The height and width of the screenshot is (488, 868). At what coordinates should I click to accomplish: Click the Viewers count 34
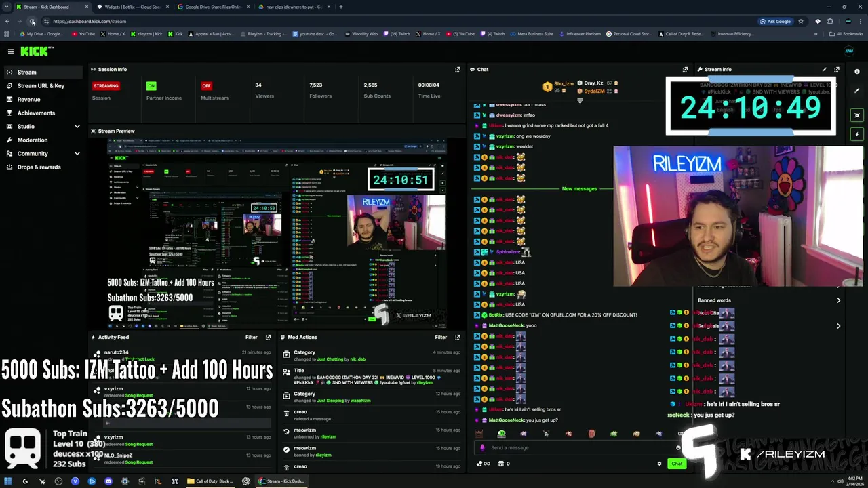(258, 85)
